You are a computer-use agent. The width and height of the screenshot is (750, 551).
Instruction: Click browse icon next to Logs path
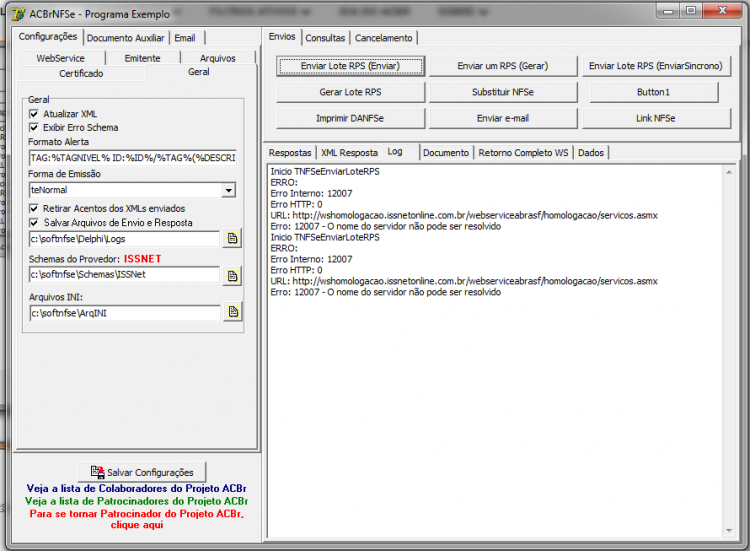(232, 238)
